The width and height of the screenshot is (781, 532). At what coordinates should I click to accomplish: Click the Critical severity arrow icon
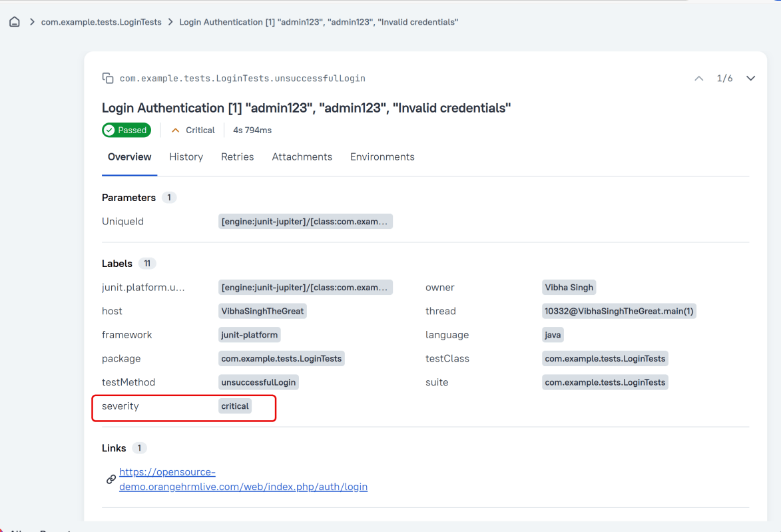click(176, 131)
